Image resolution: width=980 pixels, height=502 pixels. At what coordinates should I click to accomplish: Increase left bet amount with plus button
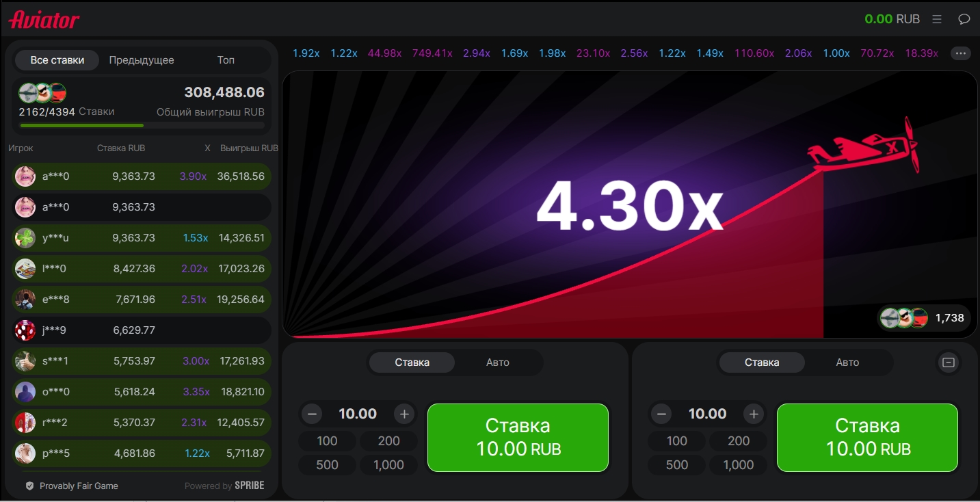404,414
